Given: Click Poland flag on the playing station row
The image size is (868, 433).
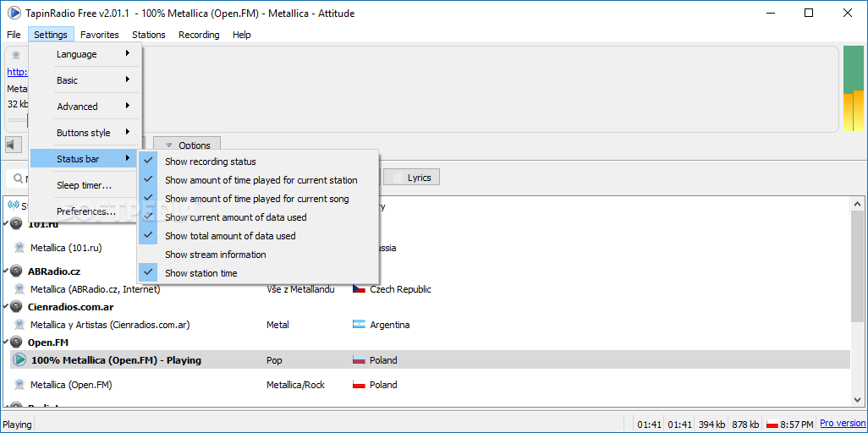Looking at the screenshot, I should (359, 360).
